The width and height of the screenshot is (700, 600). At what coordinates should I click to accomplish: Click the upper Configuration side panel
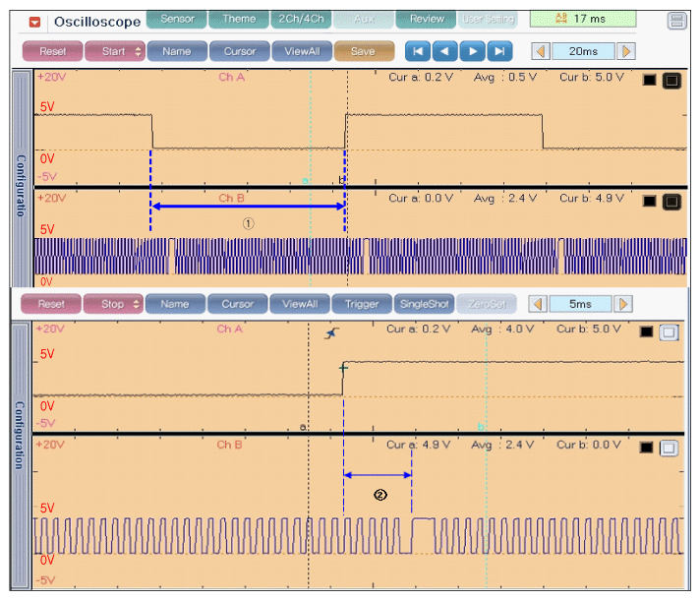(x=21, y=179)
